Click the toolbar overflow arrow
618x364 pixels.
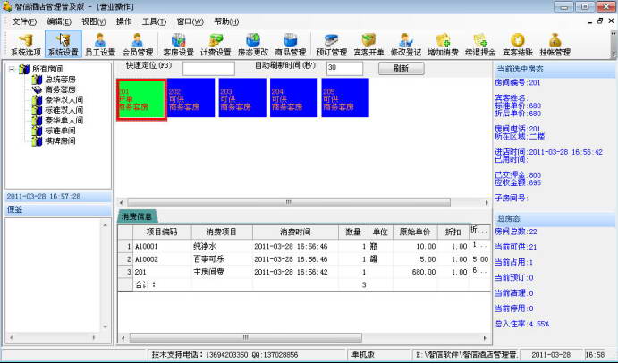[613, 55]
